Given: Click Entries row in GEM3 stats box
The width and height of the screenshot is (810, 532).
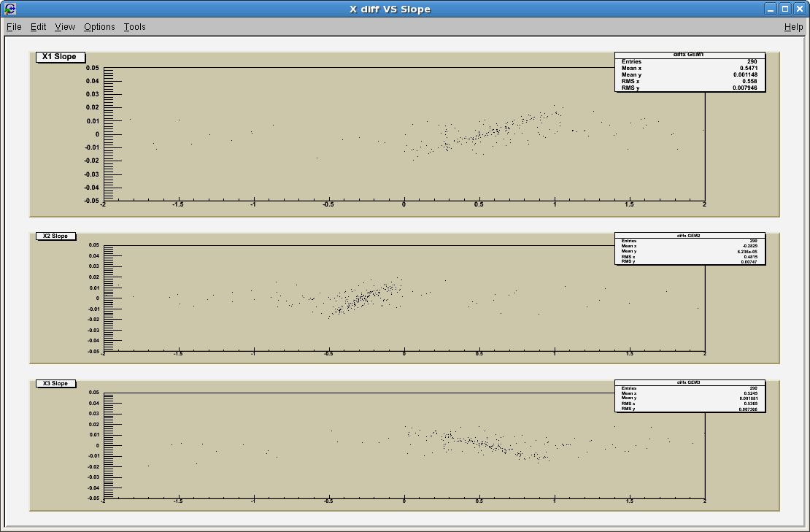Looking at the screenshot, I should coord(689,388).
